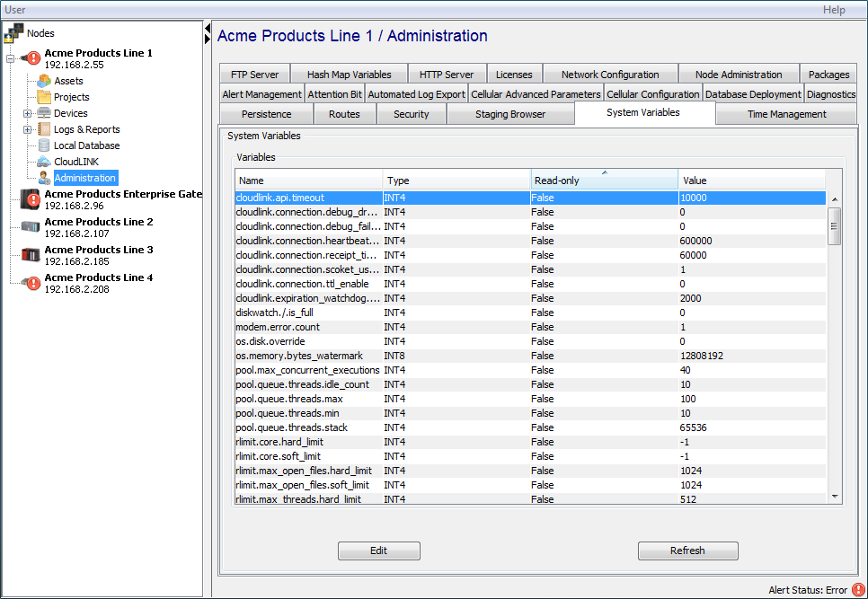Click the CloudLINK cloud icon
868x599 pixels.
pos(44,162)
